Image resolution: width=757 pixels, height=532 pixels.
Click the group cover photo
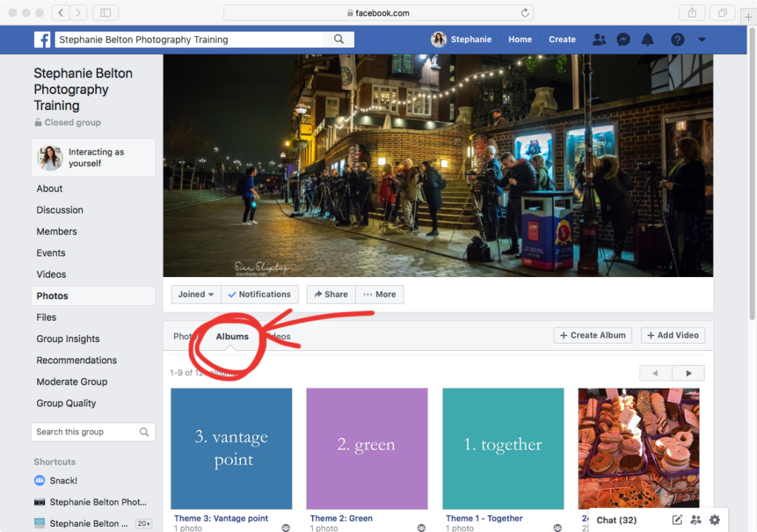(438, 166)
